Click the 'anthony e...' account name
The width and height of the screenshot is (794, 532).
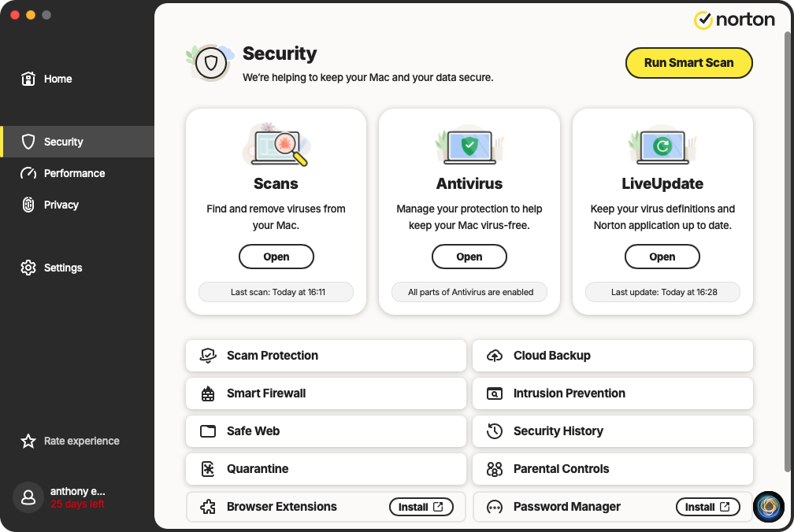(77, 492)
